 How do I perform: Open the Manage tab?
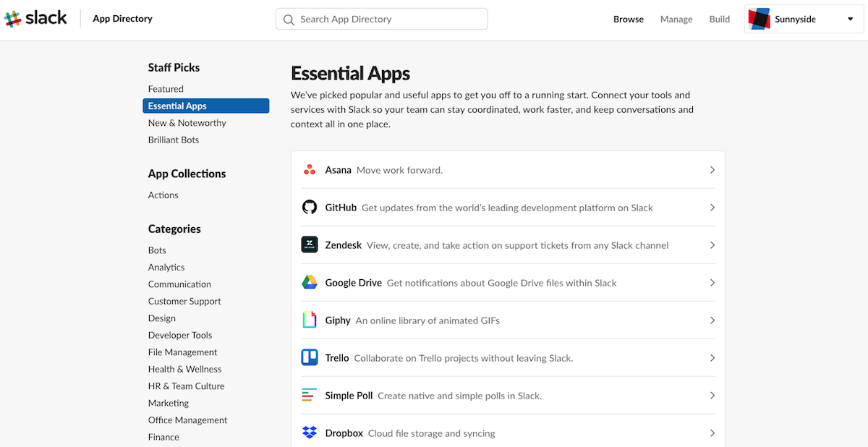tap(676, 20)
